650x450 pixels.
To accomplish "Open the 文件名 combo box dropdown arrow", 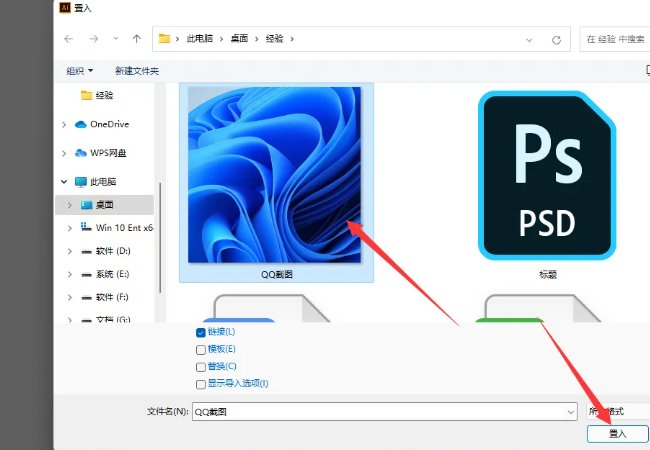I will [x=571, y=412].
